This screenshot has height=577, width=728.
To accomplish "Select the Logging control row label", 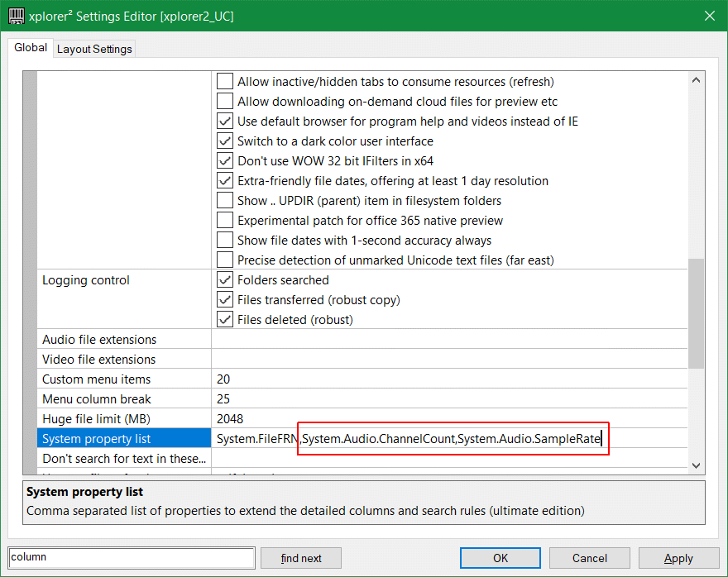I will (x=86, y=280).
